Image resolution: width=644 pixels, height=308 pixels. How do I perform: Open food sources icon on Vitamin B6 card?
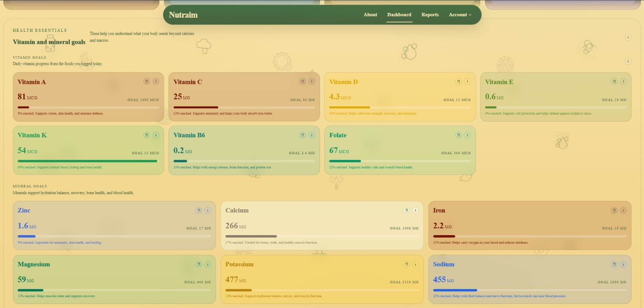coord(303,135)
